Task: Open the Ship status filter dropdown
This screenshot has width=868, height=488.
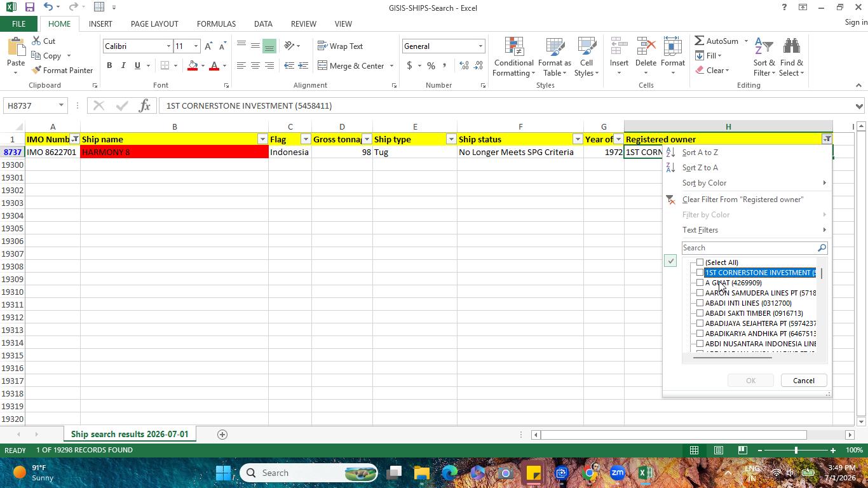Action: [578, 139]
